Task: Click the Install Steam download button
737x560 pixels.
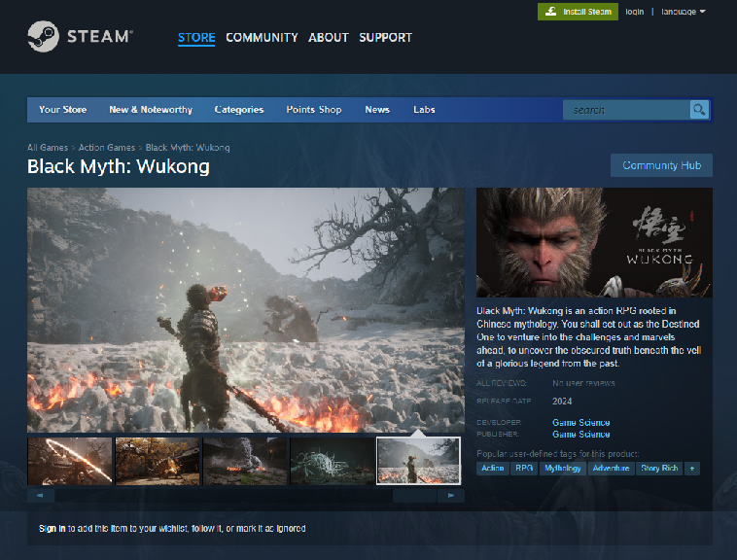Action: click(578, 12)
